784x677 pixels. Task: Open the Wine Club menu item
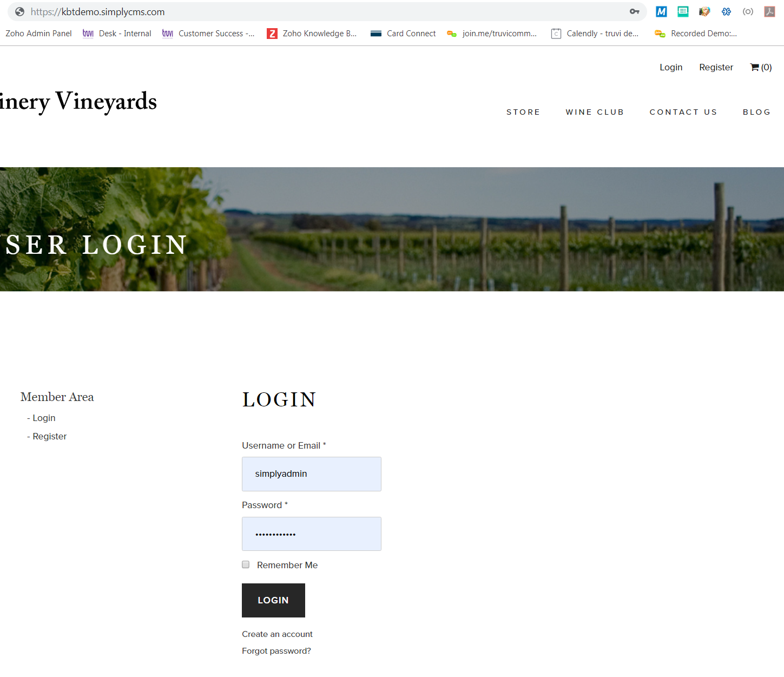tap(595, 112)
